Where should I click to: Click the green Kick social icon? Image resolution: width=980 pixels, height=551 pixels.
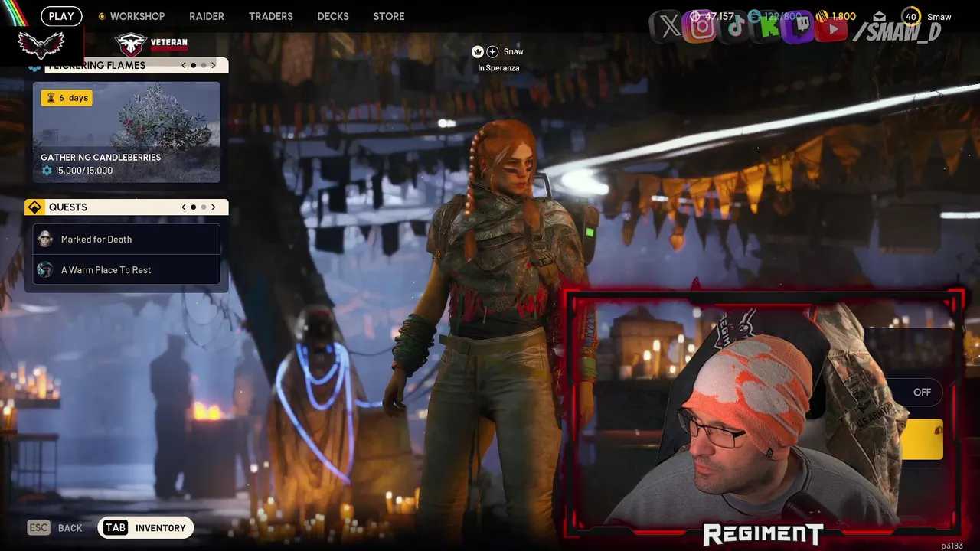(x=768, y=28)
